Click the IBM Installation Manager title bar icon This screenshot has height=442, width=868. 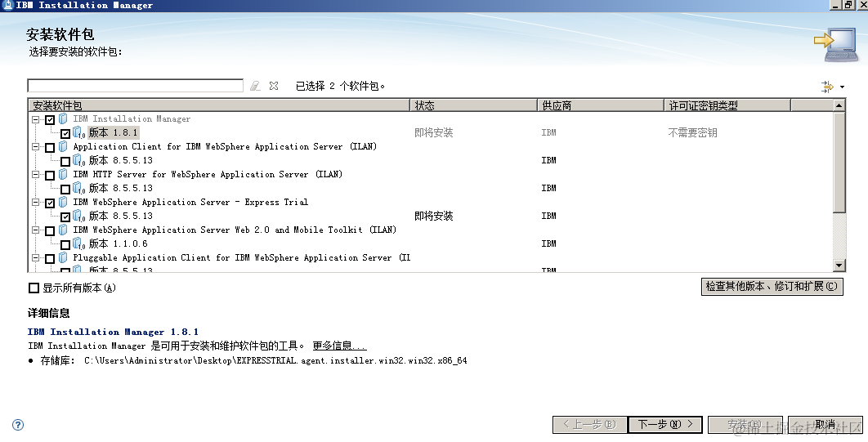[x=7, y=5]
